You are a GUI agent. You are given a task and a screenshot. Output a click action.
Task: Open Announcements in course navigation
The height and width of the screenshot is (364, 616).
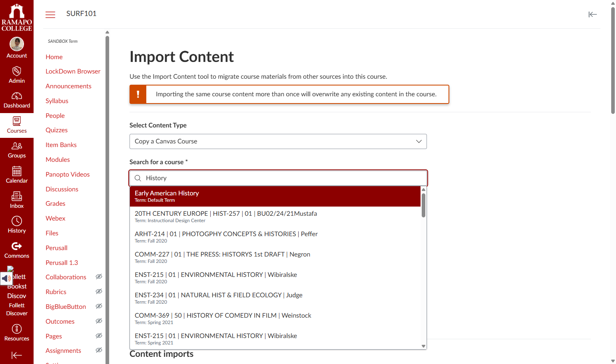68,86
